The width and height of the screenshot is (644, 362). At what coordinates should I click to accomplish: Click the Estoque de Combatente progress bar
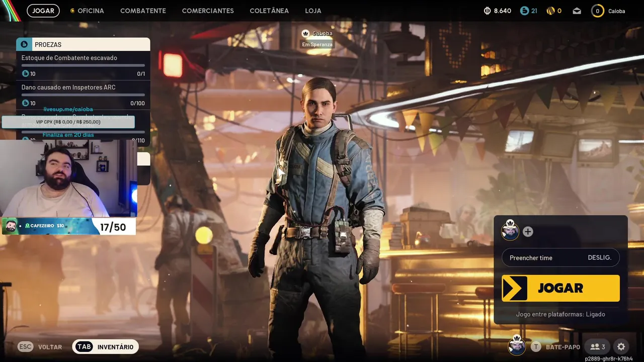point(83,65)
